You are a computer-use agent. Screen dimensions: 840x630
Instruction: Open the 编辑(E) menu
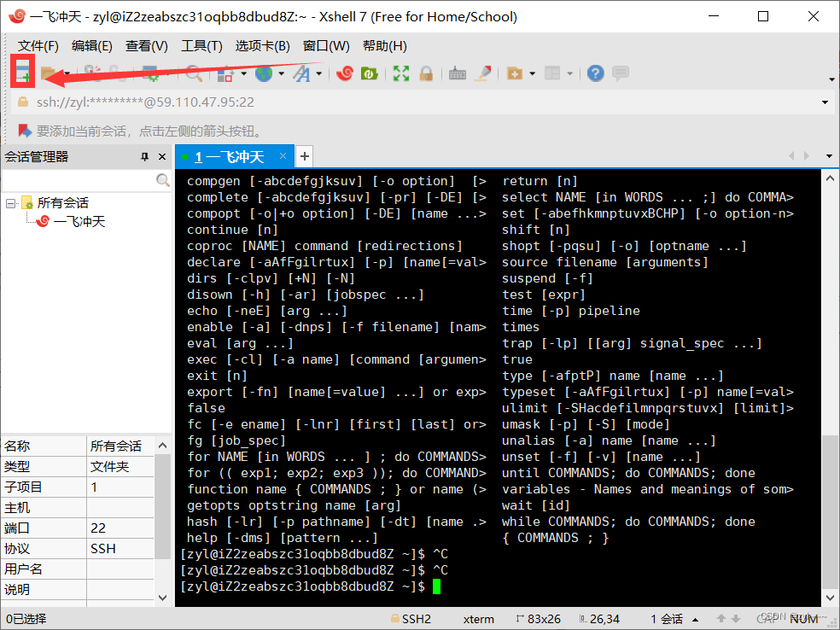[91, 46]
